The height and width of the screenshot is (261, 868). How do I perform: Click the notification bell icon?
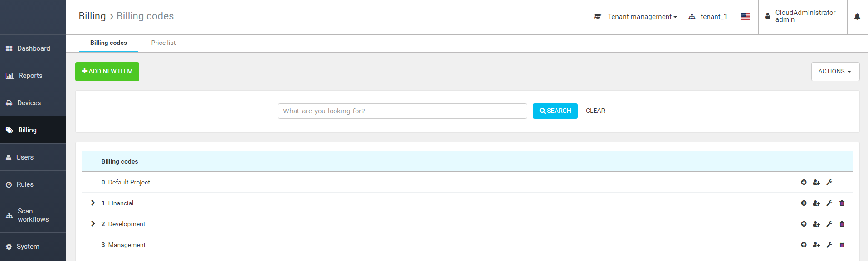tap(857, 17)
